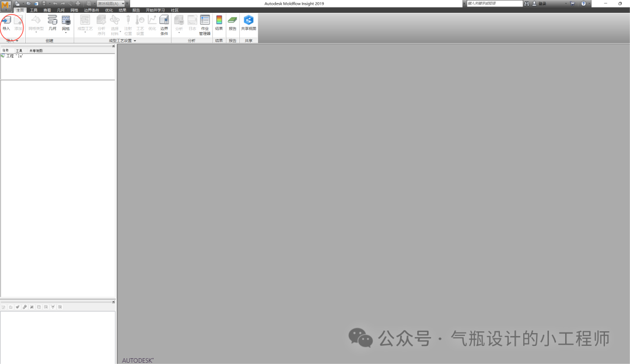Image resolution: width=630 pixels, height=364 pixels.
Task: Select the 任务 (Tasks) panel tab
Action: click(x=6, y=51)
